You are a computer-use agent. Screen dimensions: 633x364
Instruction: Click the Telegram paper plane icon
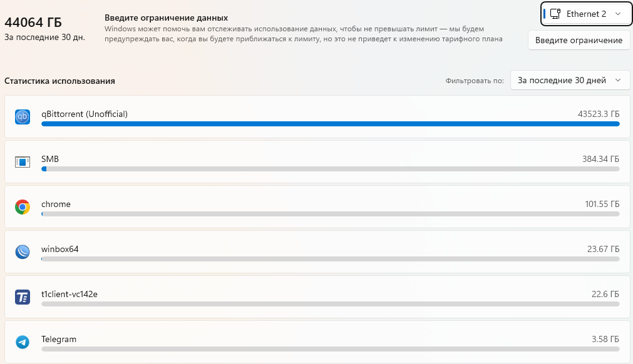[x=23, y=342]
